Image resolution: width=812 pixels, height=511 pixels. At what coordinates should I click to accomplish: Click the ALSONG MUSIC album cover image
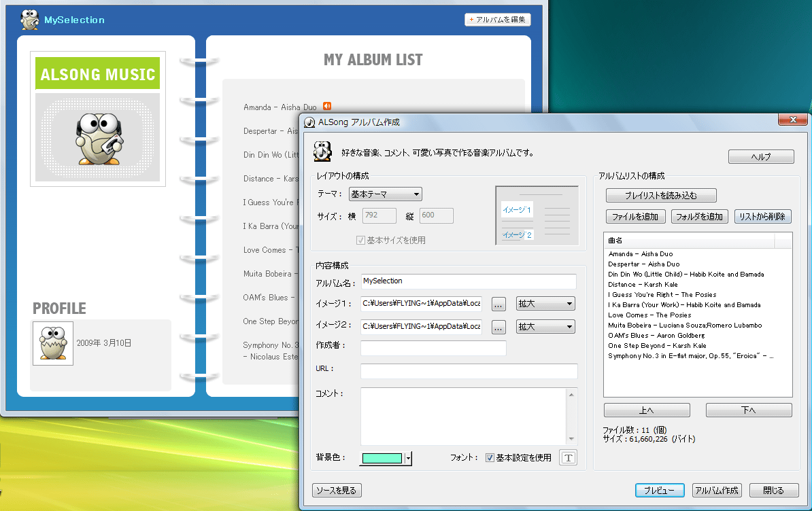pyautogui.click(x=98, y=119)
